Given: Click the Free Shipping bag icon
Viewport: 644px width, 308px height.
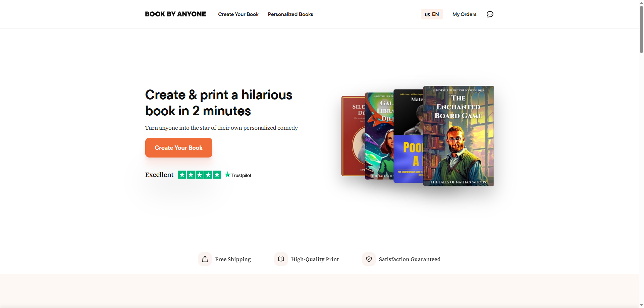Looking at the screenshot, I should click(205, 259).
